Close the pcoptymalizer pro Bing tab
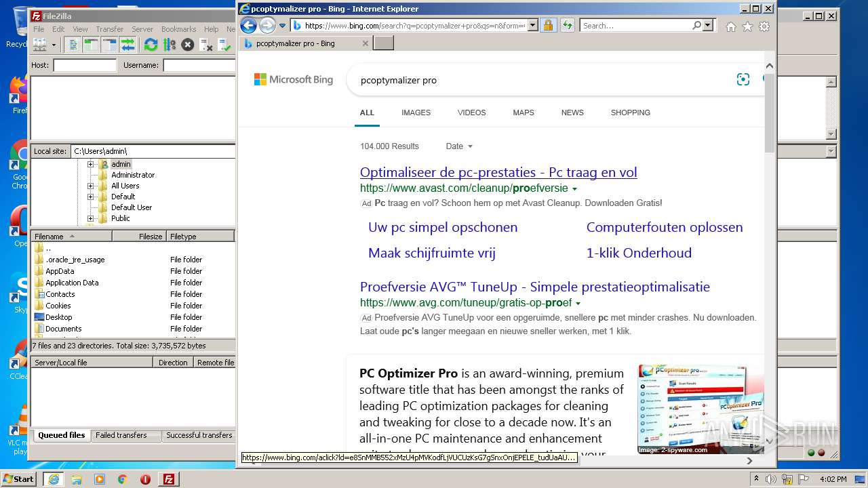 tap(366, 43)
